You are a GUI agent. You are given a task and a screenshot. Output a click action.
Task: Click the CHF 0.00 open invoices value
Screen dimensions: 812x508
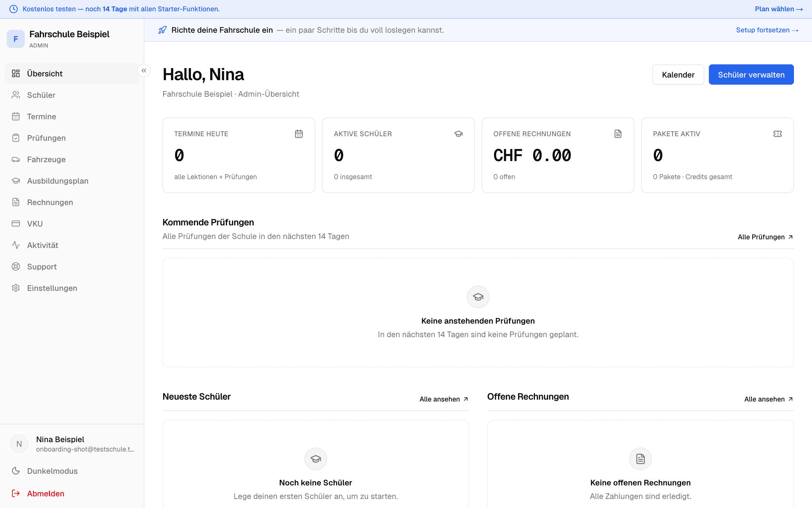pos(532,155)
